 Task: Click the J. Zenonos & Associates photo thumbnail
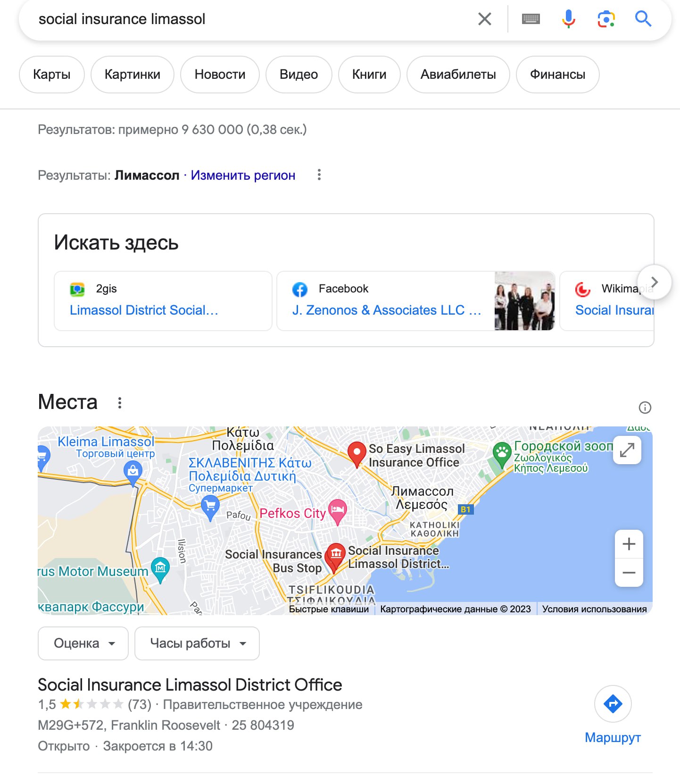click(x=524, y=301)
